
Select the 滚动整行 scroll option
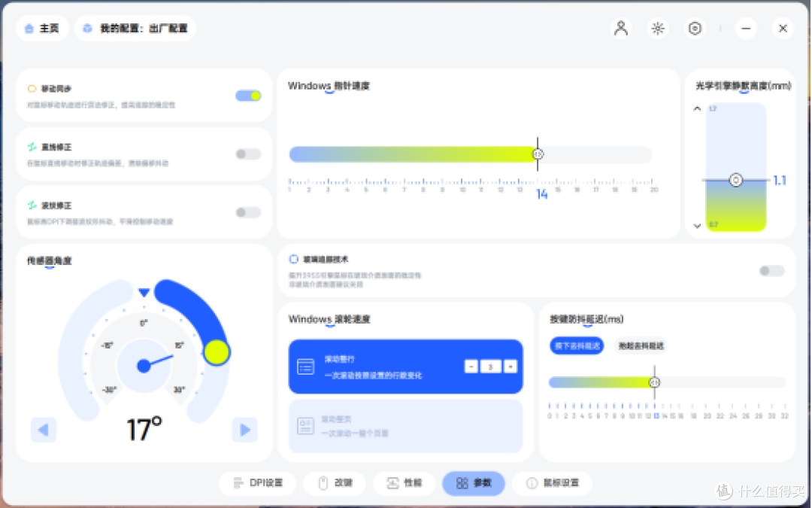405,367
